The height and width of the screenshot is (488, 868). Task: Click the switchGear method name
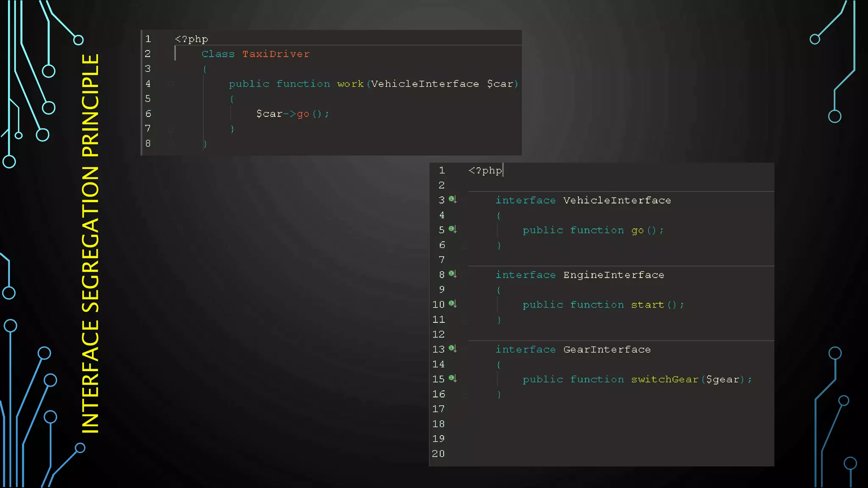point(664,380)
